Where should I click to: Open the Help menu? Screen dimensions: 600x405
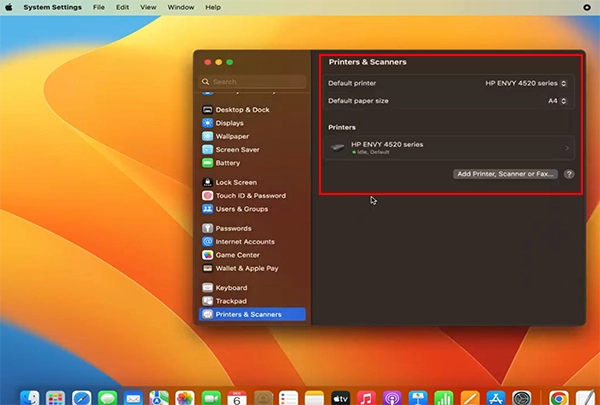pyautogui.click(x=213, y=7)
